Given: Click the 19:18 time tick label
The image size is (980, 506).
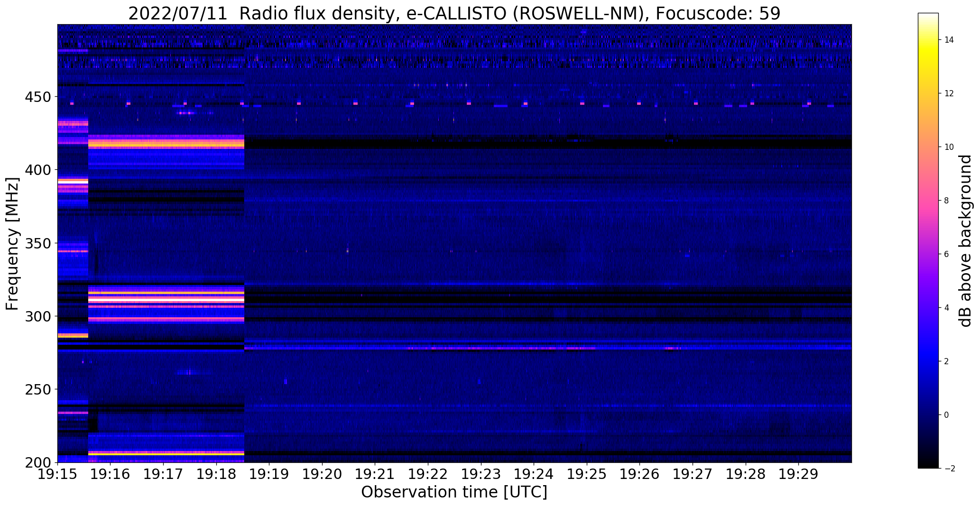Looking at the screenshot, I should [x=216, y=474].
